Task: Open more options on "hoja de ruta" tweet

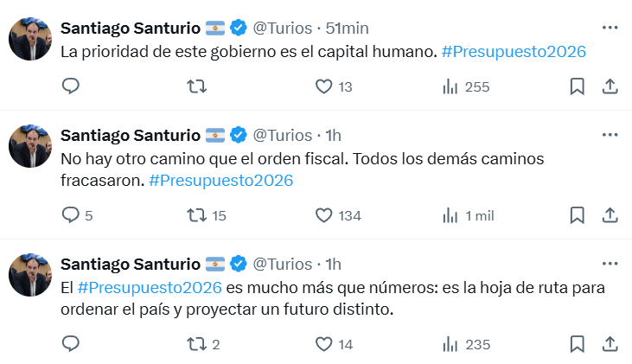Action: click(x=610, y=263)
